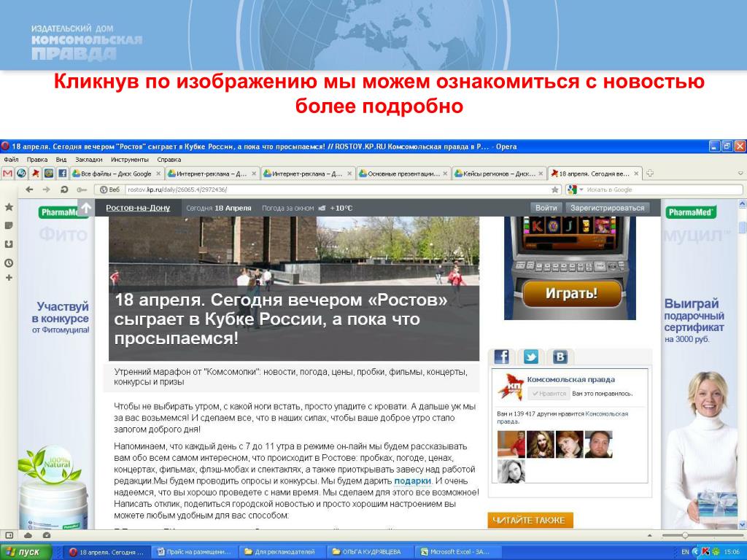Open the pinned red KP logo tab
The image size is (747, 560).
point(35,174)
